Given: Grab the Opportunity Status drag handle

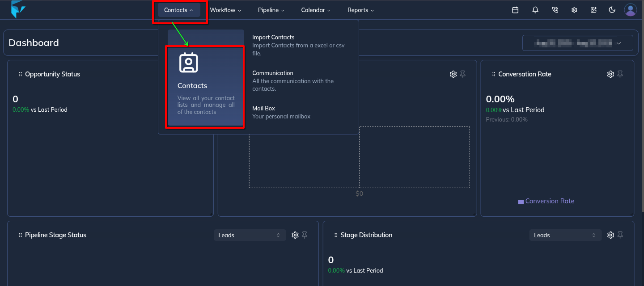Looking at the screenshot, I should coord(21,74).
